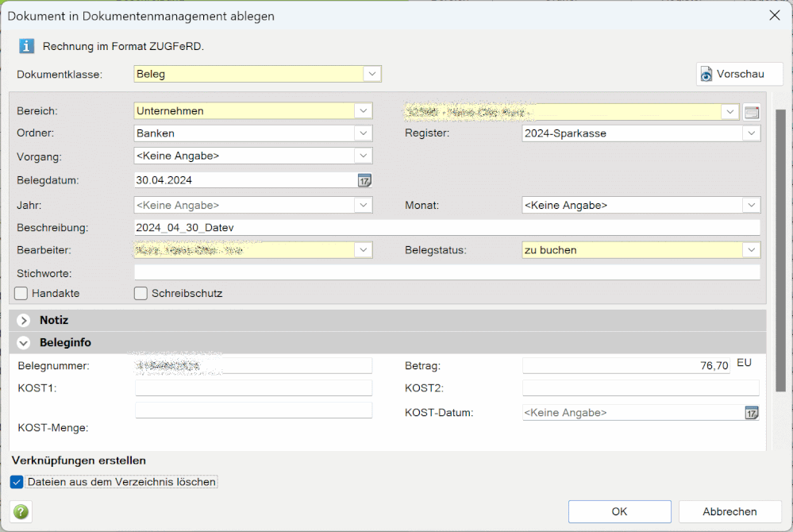Open the Dokumentklasse dropdown
793x532 pixels.
pos(372,74)
